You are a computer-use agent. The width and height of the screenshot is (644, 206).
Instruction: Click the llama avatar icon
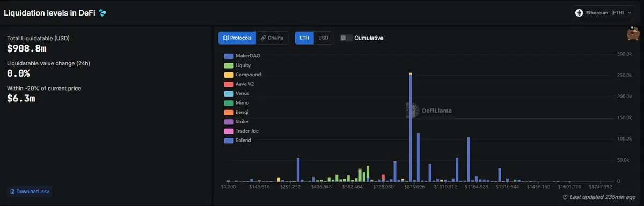[x=633, y=34]
